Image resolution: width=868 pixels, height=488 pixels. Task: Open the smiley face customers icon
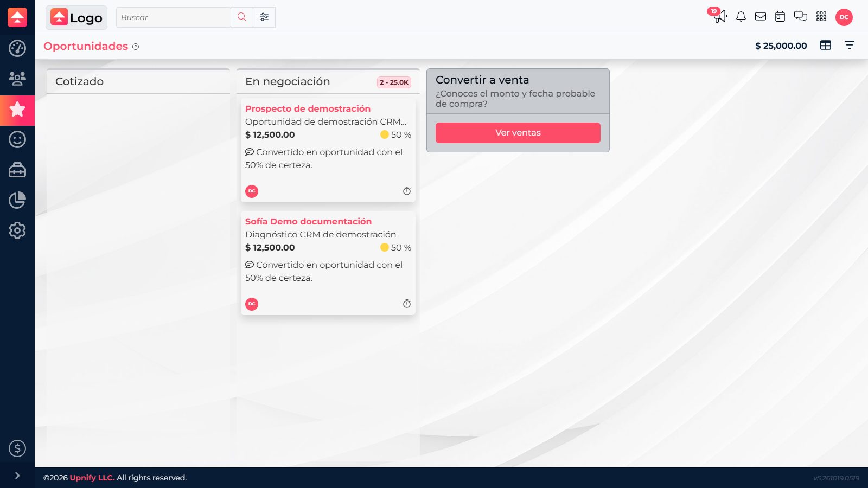pyautogui.click(x=17, y=139)
